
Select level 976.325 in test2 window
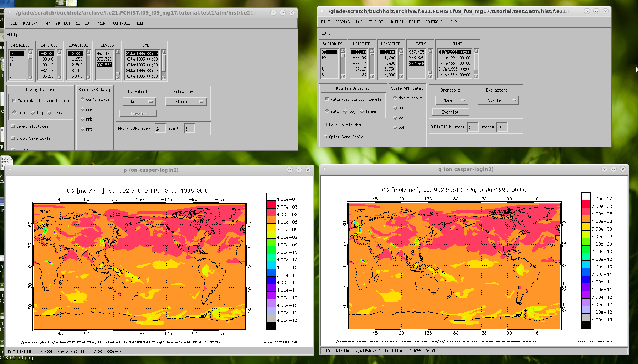click(417, 58)
